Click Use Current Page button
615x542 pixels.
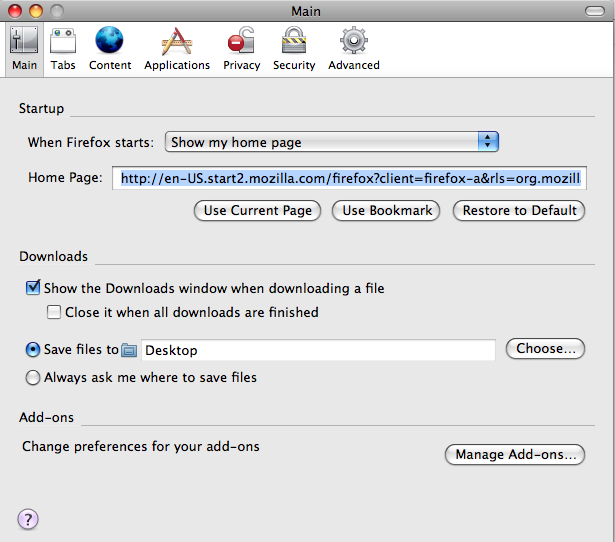pos(258,211)
